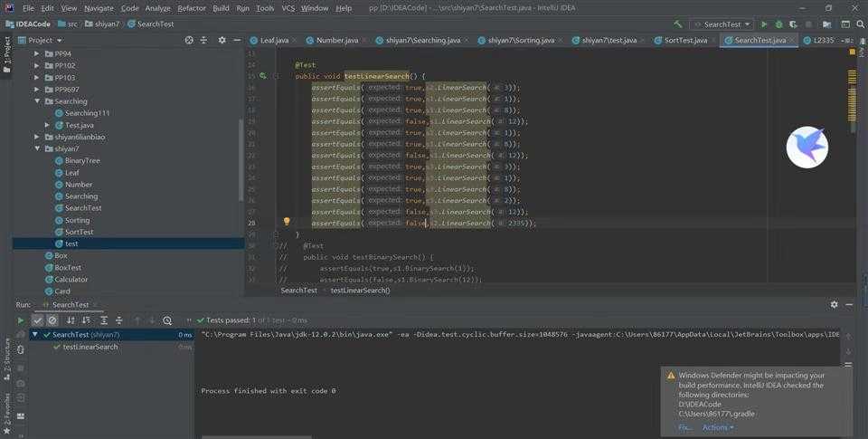This screenshot has height=439, width=868.
Task: Open the Favorites side tool window
Action: (x=7, y=413)
